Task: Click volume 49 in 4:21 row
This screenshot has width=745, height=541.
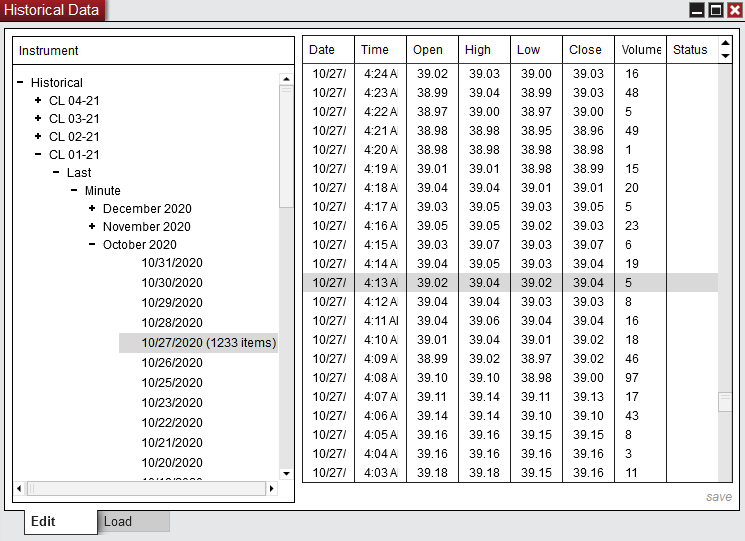Action: (x=631, y=131)
